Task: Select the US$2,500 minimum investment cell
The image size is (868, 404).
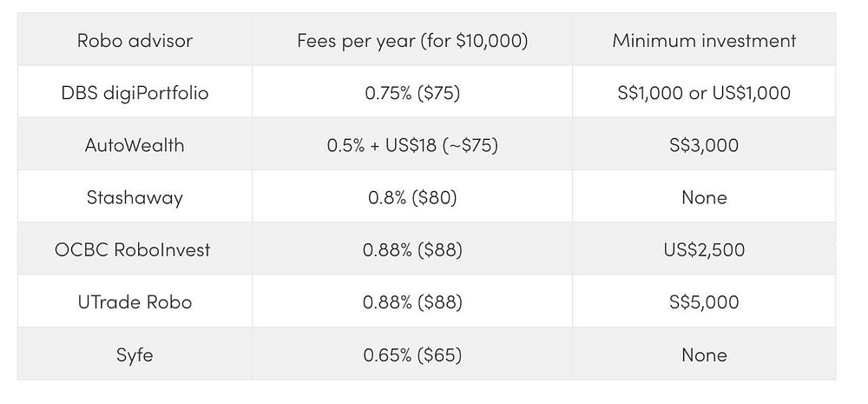Action: (x=704, y=249)
